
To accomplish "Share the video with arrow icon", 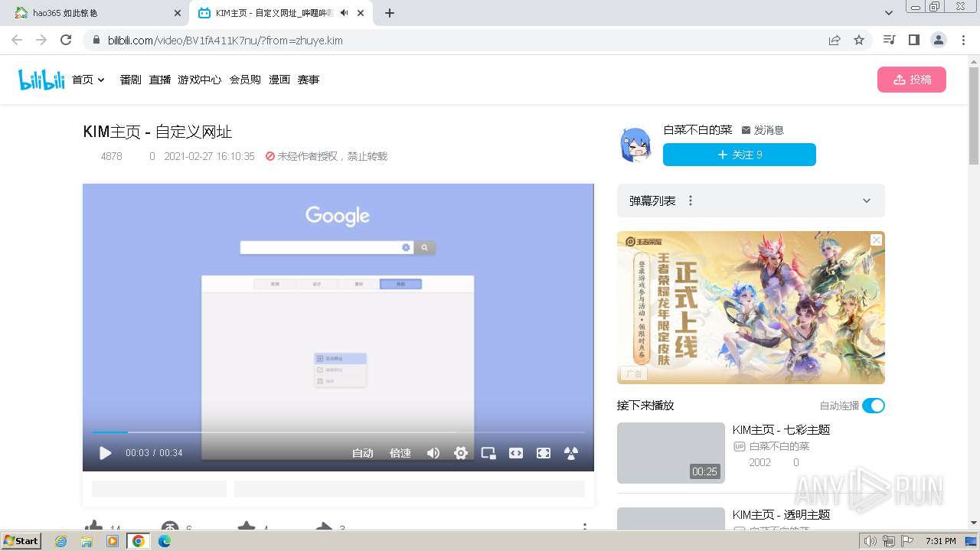I will [324, 527].
